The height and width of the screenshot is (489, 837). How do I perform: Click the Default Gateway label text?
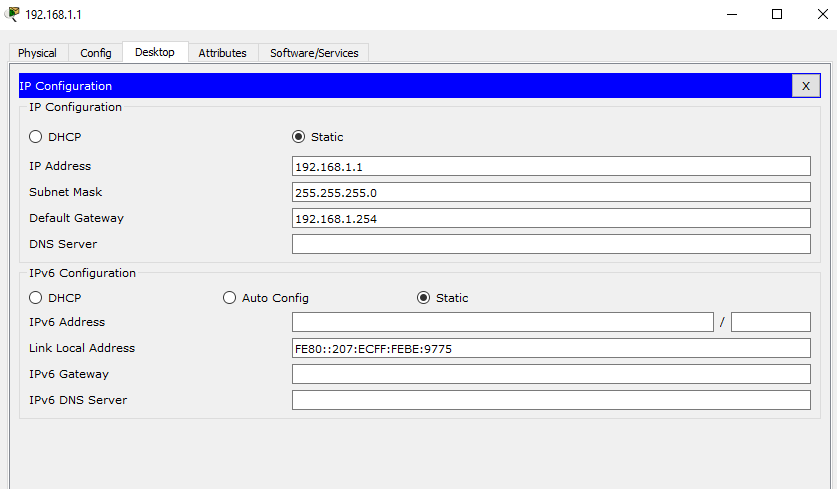[76, 218]
